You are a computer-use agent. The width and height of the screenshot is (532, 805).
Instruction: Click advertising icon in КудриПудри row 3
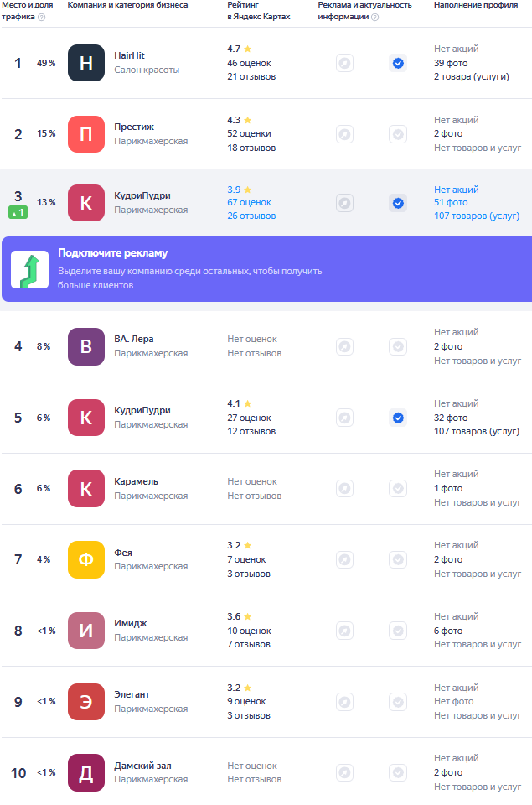tap(344, 203)
